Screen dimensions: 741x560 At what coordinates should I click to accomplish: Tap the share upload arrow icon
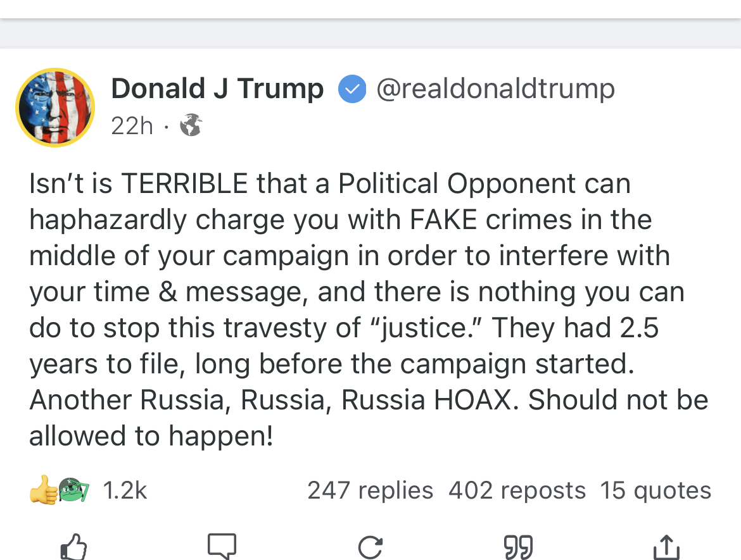point(666,547)
